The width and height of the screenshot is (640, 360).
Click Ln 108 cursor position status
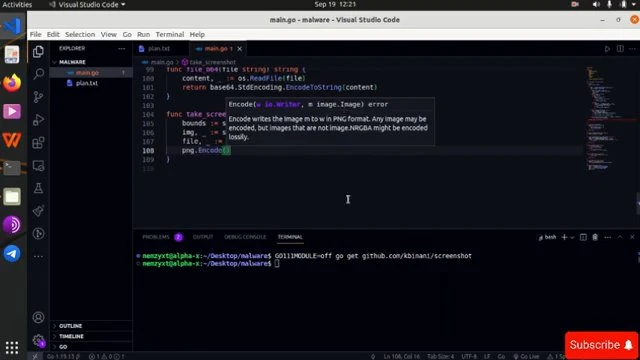(402, 356)
